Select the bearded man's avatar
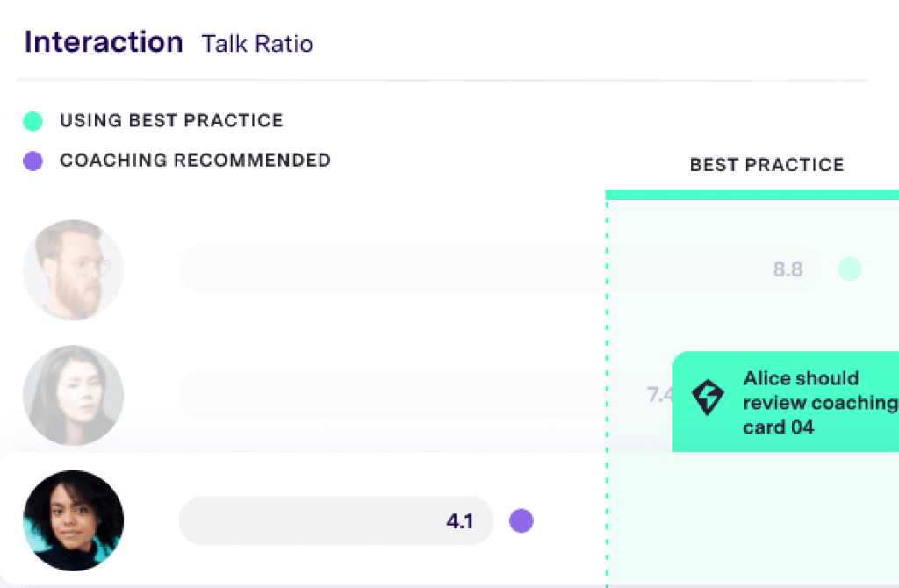This screenshot has width=899, height=588. tap(74, 269)
